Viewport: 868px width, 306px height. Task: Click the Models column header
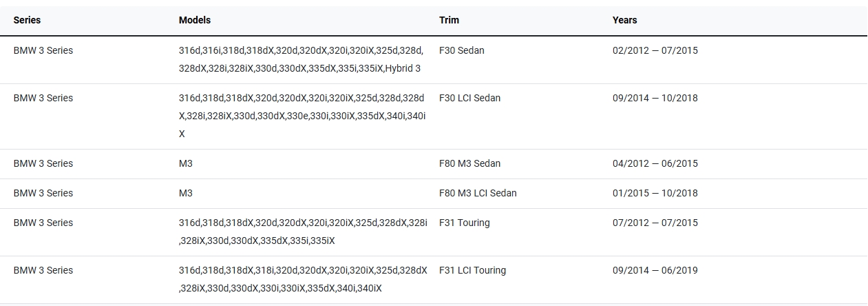click(x=194, y=20)
